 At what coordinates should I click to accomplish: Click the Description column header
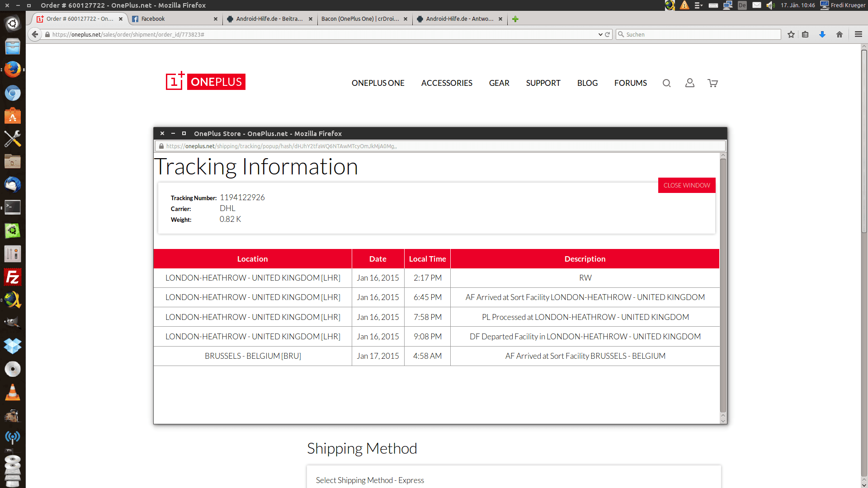585,259
